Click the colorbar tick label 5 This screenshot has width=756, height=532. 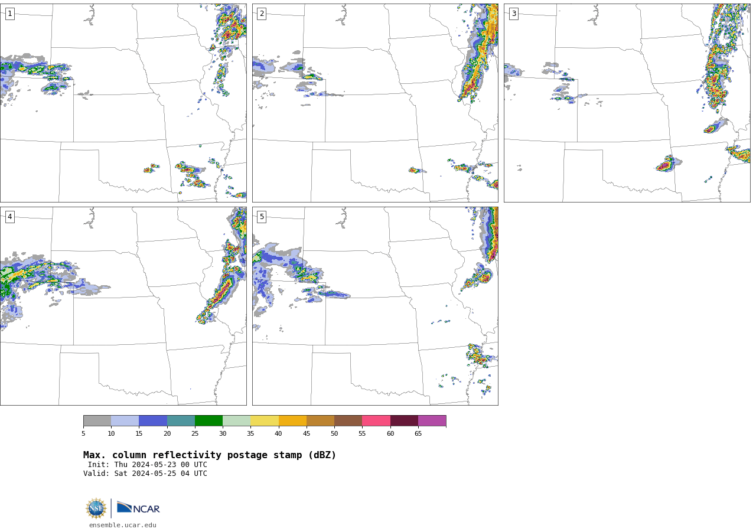point(83,434)
